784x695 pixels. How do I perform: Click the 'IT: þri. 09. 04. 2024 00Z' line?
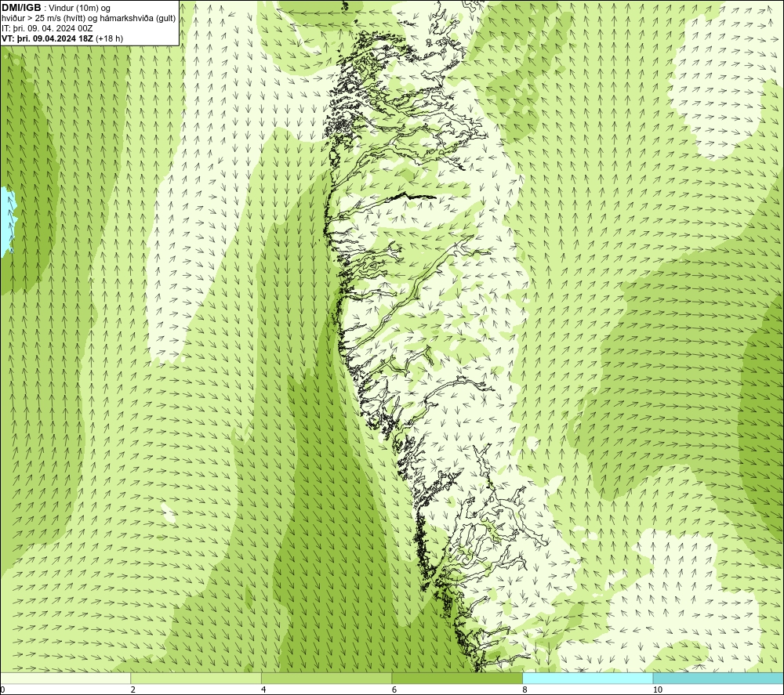(47, 28)
